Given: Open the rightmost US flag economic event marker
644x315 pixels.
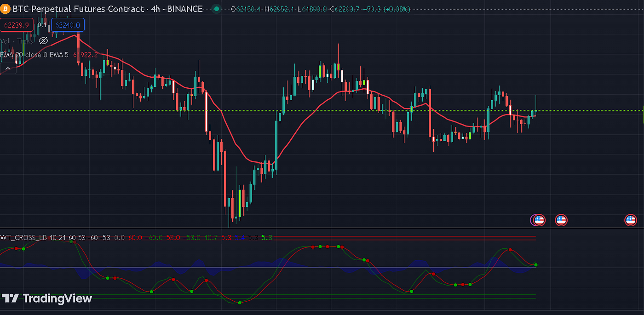Looking at the screenshot, I should [630, 220].
